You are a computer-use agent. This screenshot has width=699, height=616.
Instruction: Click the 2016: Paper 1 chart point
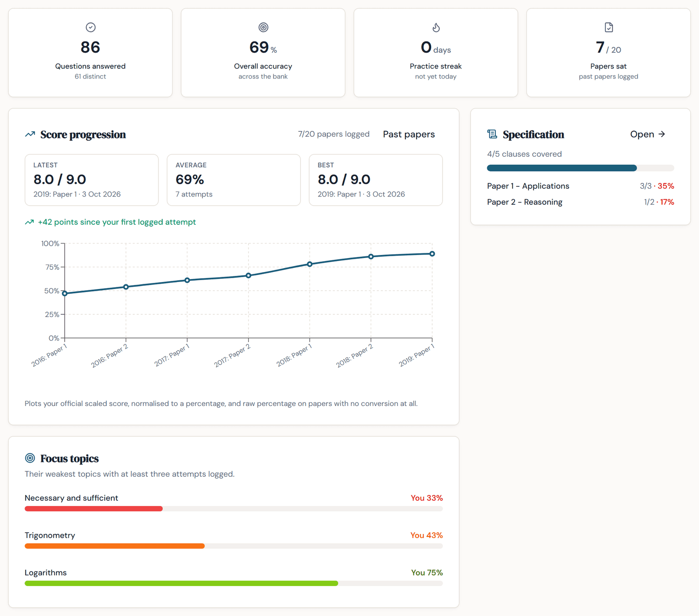(x=65, y=293)
